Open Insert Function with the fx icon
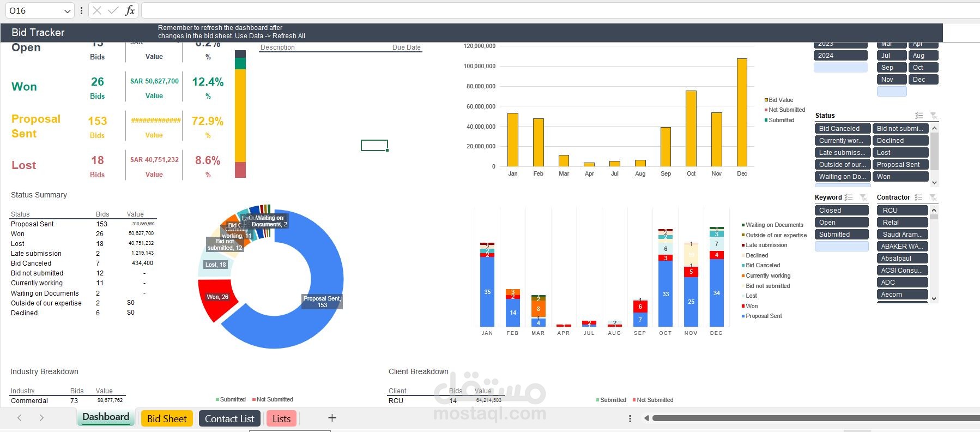The height and width of the screenshot is (432, 980). click(x=130, y=10)
